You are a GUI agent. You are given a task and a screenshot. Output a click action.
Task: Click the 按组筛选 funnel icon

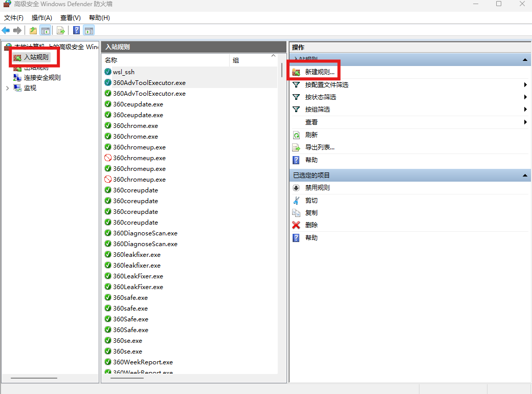tap(296, 110)
